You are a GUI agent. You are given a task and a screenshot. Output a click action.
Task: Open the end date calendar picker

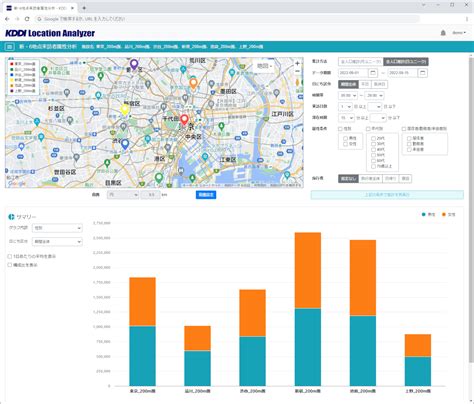(x=423, y=73)
